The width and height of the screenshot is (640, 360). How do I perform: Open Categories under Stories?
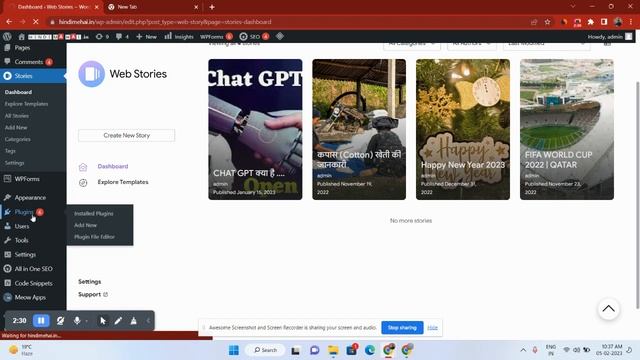pyautogui.click(x=18, y=140)
